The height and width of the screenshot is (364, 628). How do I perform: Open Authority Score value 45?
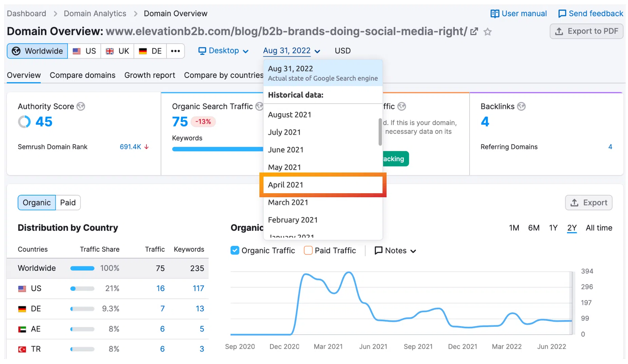44,122
